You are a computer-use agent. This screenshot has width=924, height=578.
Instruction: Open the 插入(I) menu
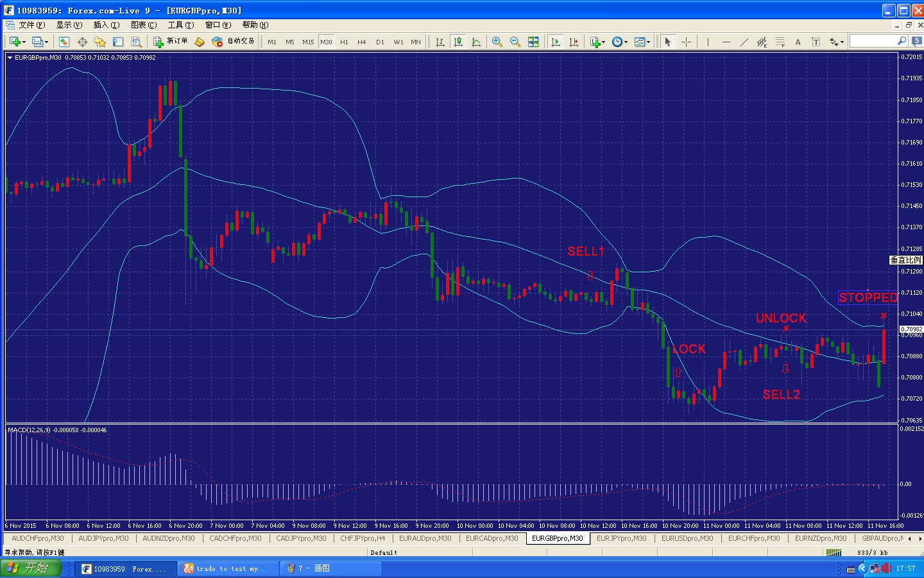107,25
